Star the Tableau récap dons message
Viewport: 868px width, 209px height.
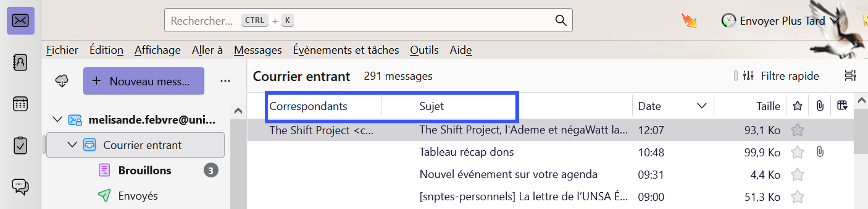point(797,152)
